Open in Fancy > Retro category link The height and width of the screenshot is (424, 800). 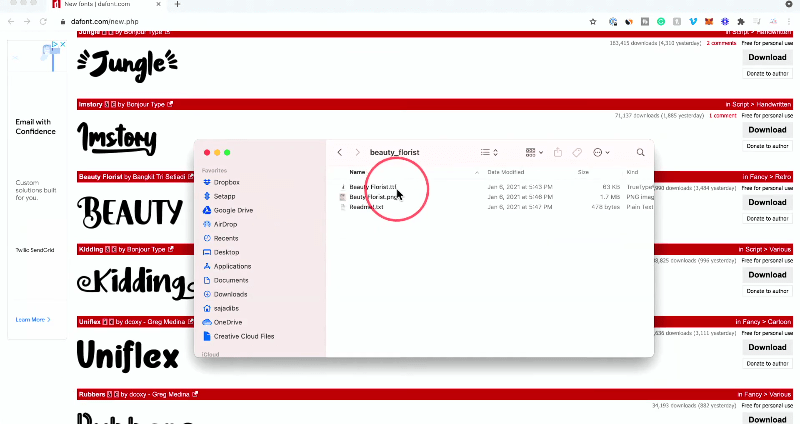tap(767, 177)
